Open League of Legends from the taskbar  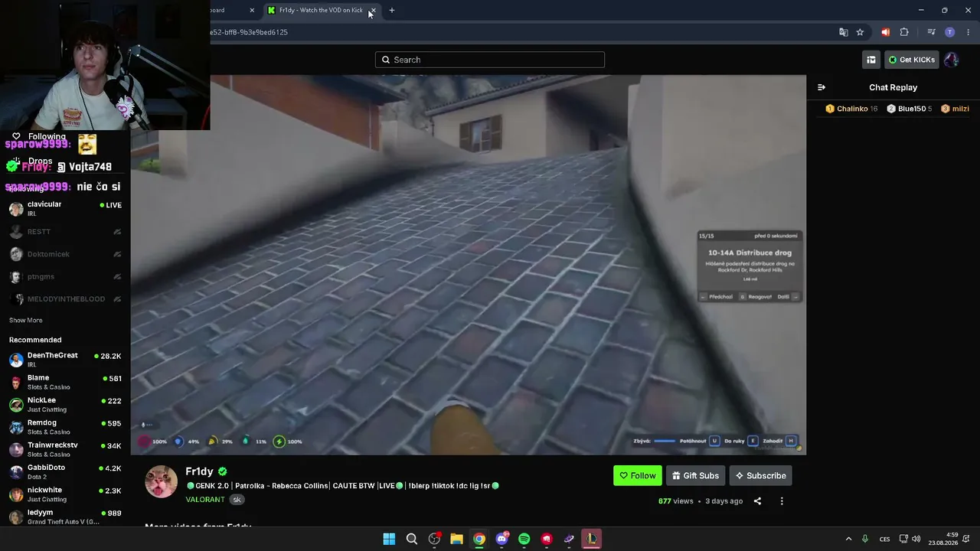[592, 539]
